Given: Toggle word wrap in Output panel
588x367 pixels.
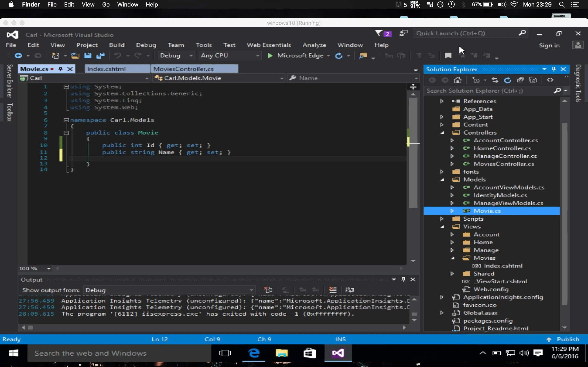Looking at the screenshot, I should (x=350, y=290).
